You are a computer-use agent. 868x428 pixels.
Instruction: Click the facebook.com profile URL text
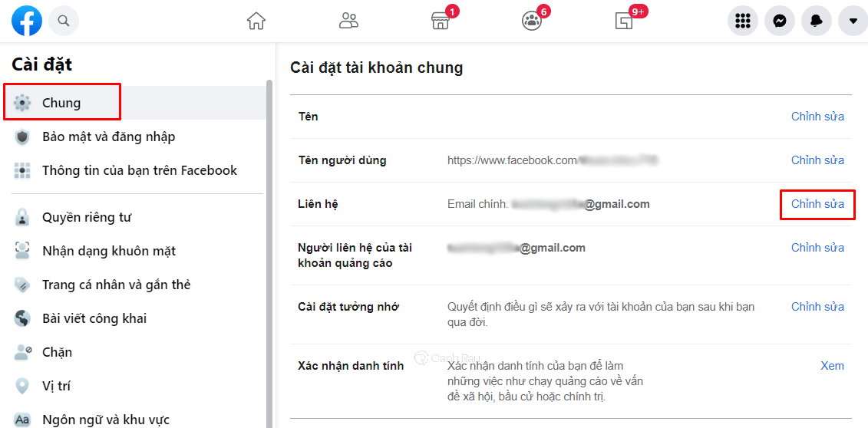553,160
